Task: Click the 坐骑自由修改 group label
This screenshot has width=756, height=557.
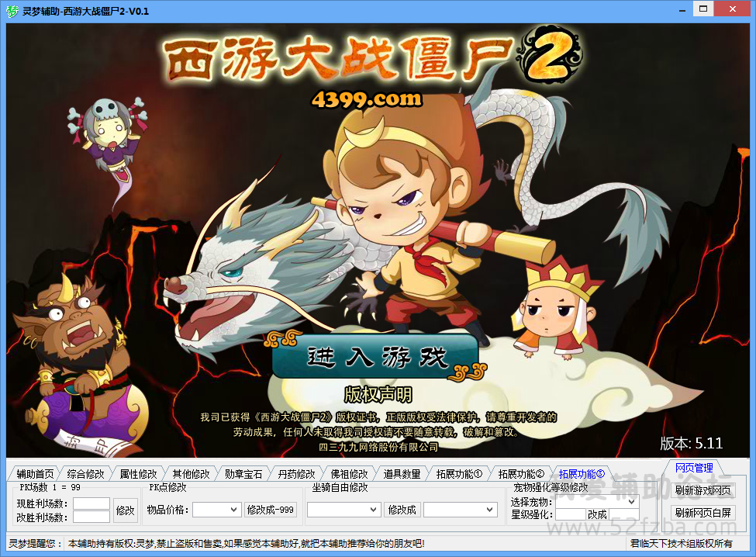Action: point(340,487)
